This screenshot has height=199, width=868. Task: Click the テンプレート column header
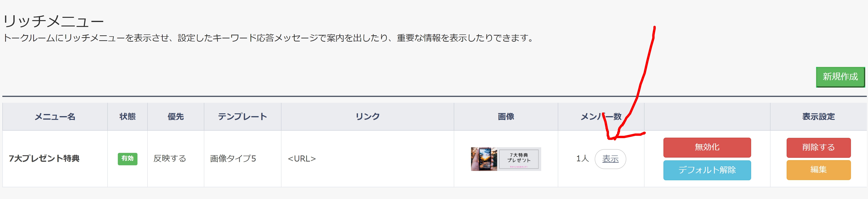[x=242, y=117]
